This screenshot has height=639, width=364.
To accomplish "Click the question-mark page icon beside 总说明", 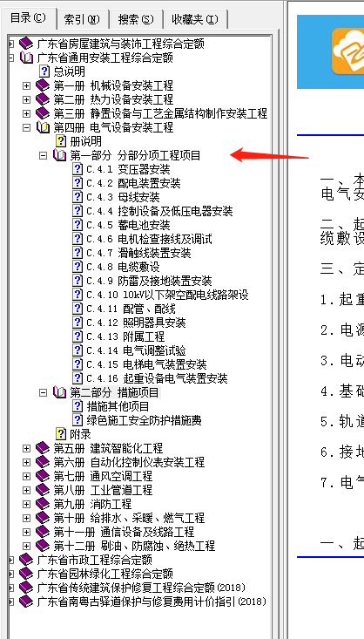I will [x=44, y=71].
